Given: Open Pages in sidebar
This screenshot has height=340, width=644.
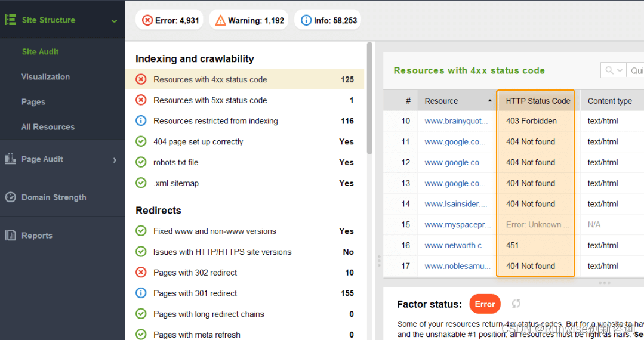Looking at the screenshot, I should pyautogui.click(x=33, y=102).
